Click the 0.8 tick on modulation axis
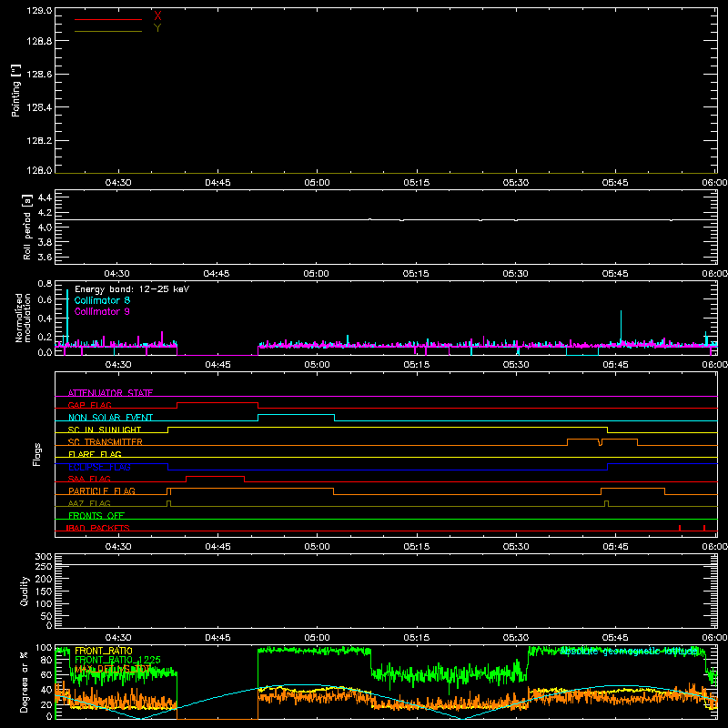 click(x=45, y=284)
